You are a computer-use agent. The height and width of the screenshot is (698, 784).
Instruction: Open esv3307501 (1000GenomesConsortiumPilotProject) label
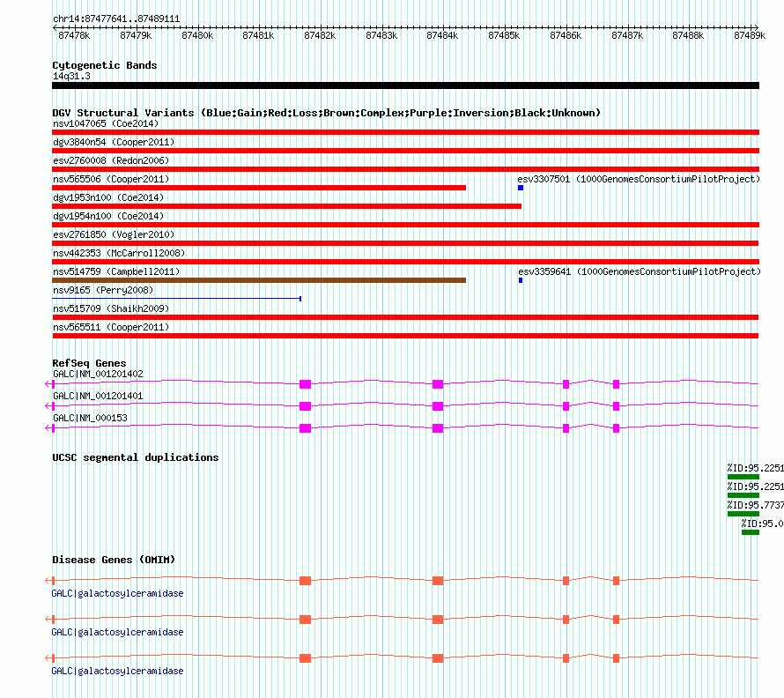tap(639, 179)
